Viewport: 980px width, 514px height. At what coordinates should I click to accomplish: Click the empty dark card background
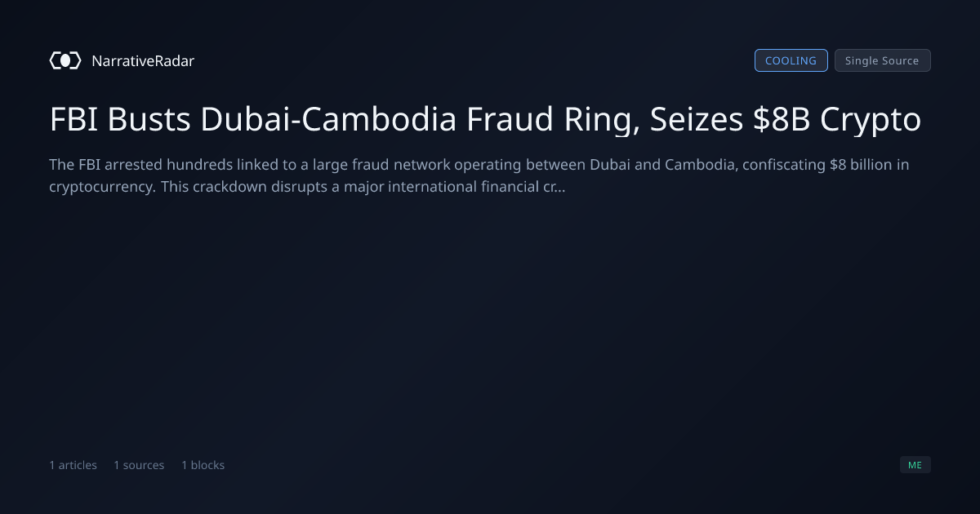coord(490,326)
